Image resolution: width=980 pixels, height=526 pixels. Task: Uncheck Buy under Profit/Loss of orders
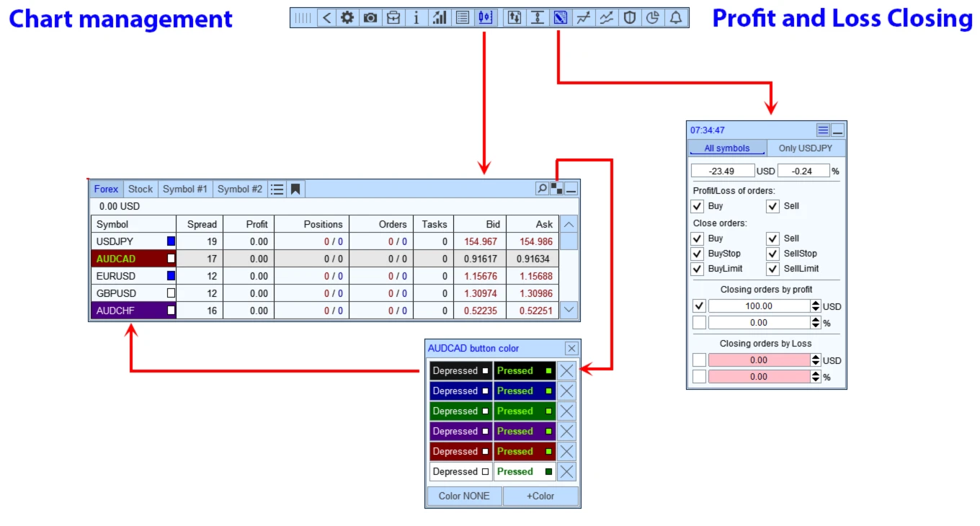(x=697, y=206)
